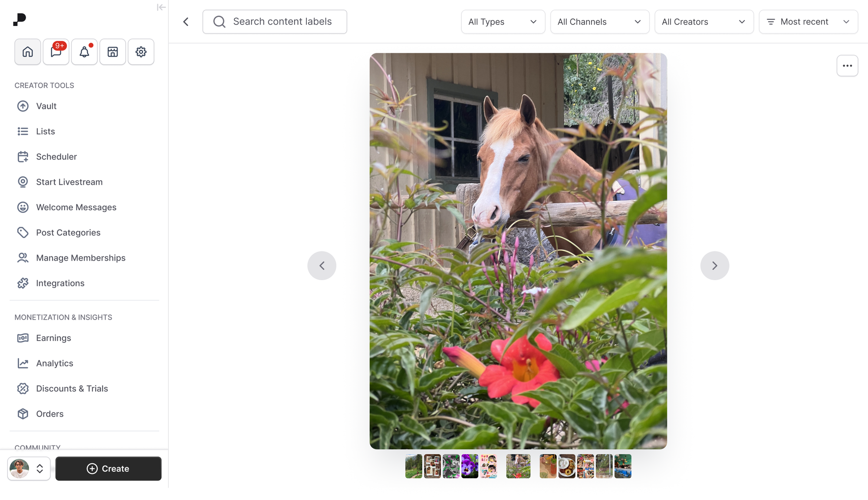Collapse the sidebar with arrow icon
Screen dimensions: 868x500
pos(161,7)
